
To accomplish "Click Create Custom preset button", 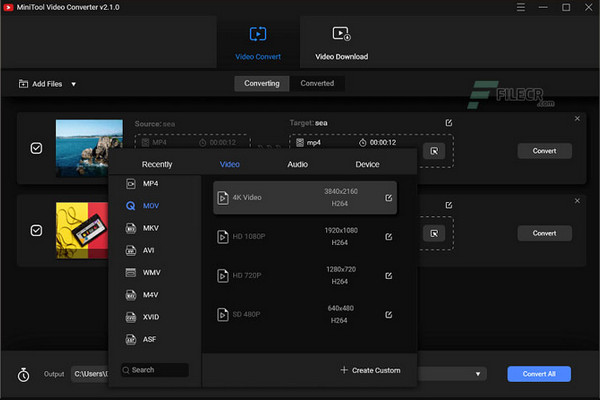I will click(370, 370).
